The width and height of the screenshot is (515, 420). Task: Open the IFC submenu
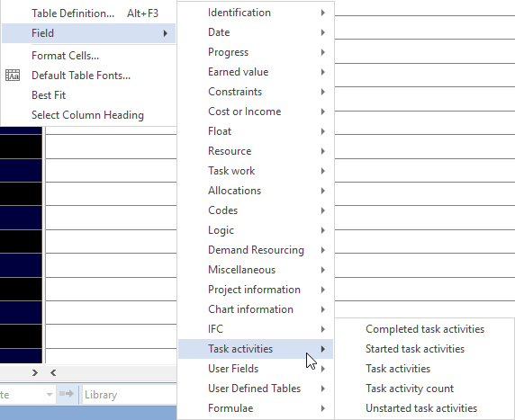[x=256, y=329]
